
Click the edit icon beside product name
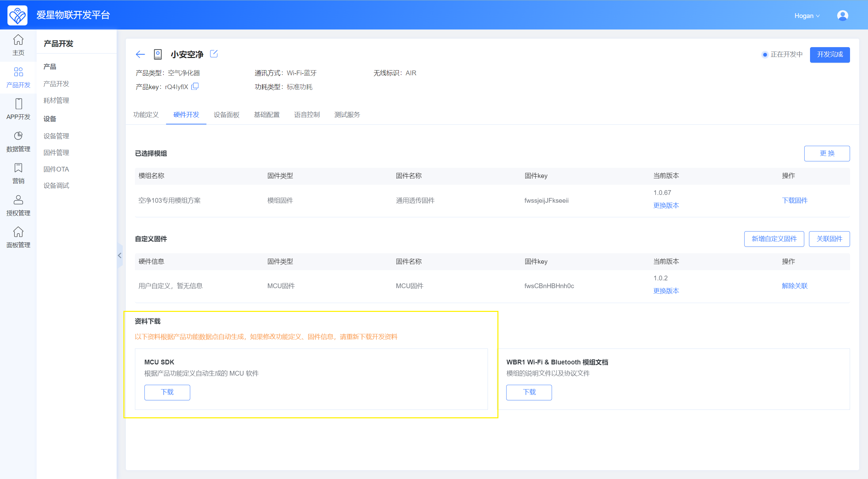(214, 54)
